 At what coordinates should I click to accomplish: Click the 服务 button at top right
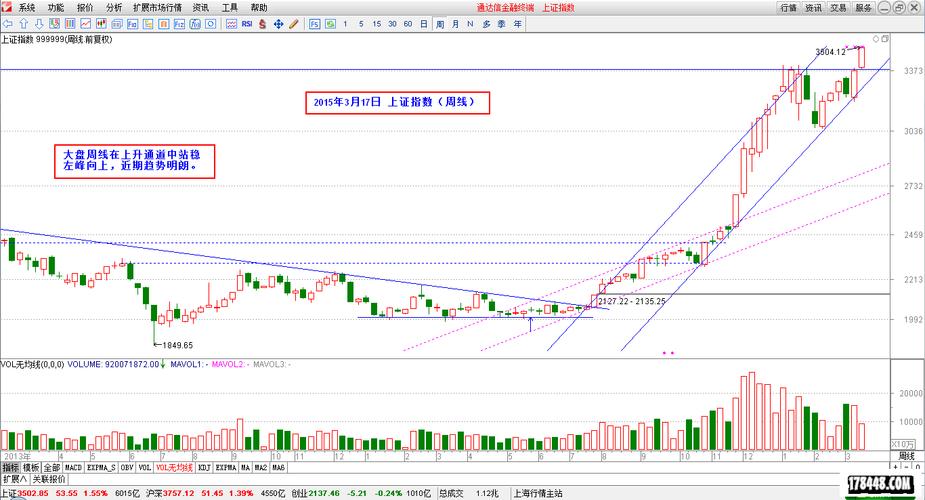coord(863,8)
